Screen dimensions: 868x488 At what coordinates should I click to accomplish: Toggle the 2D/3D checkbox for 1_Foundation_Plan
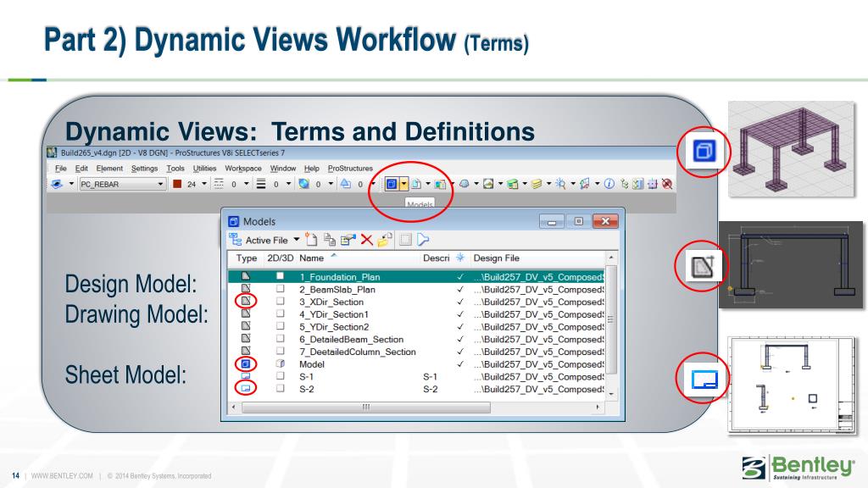(280, 275)
